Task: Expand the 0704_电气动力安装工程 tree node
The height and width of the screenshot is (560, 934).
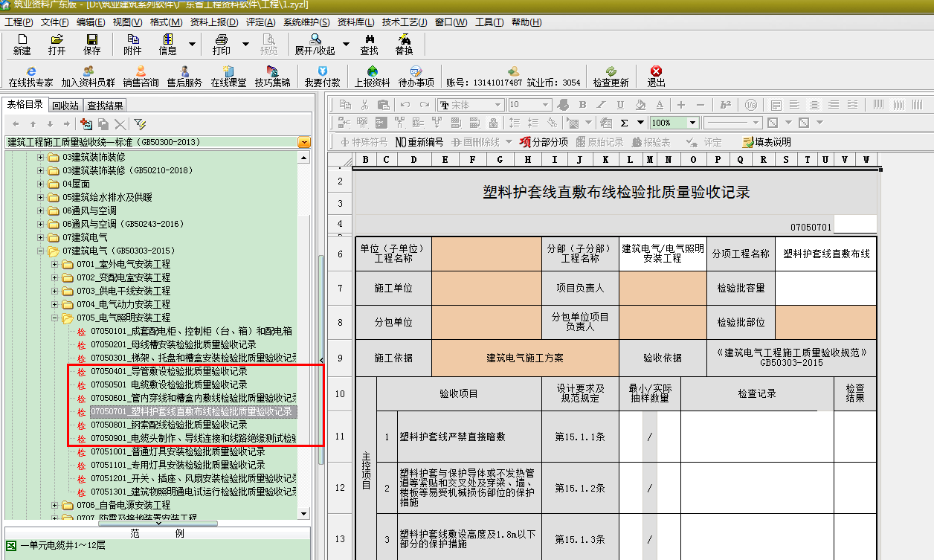Action: [x=55, y=304]
